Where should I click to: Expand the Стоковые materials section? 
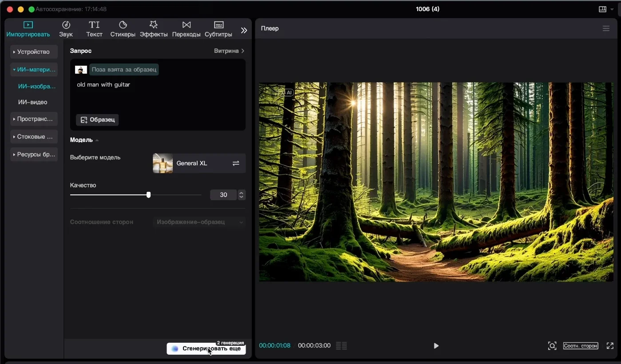coord(34,137)
